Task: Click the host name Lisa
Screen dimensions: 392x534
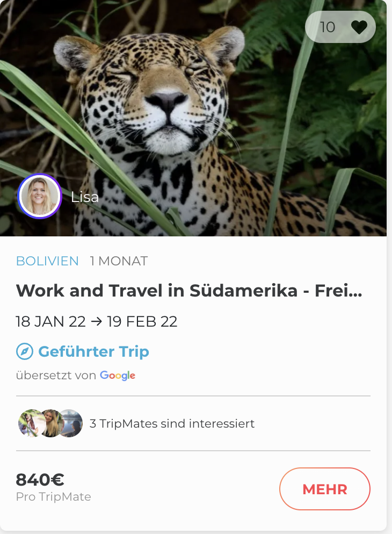Action: pos(85,197)
